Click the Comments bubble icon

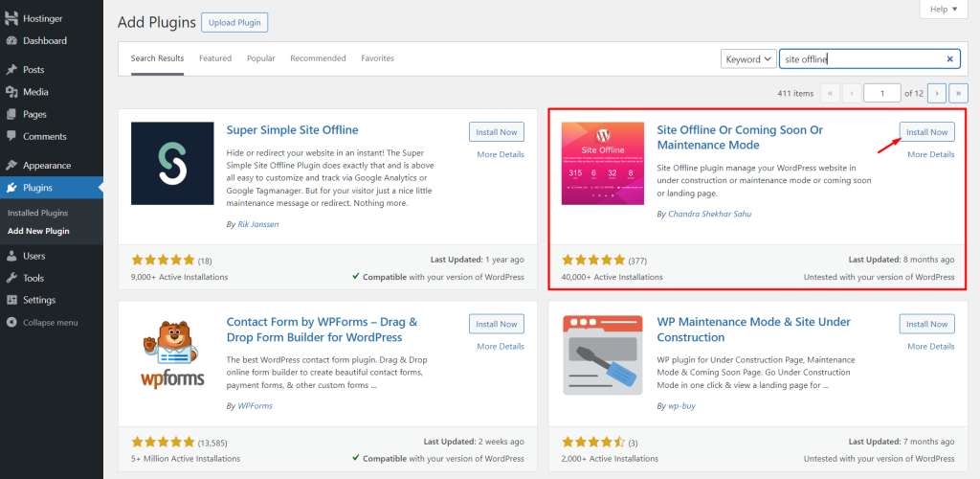[11, 136]
